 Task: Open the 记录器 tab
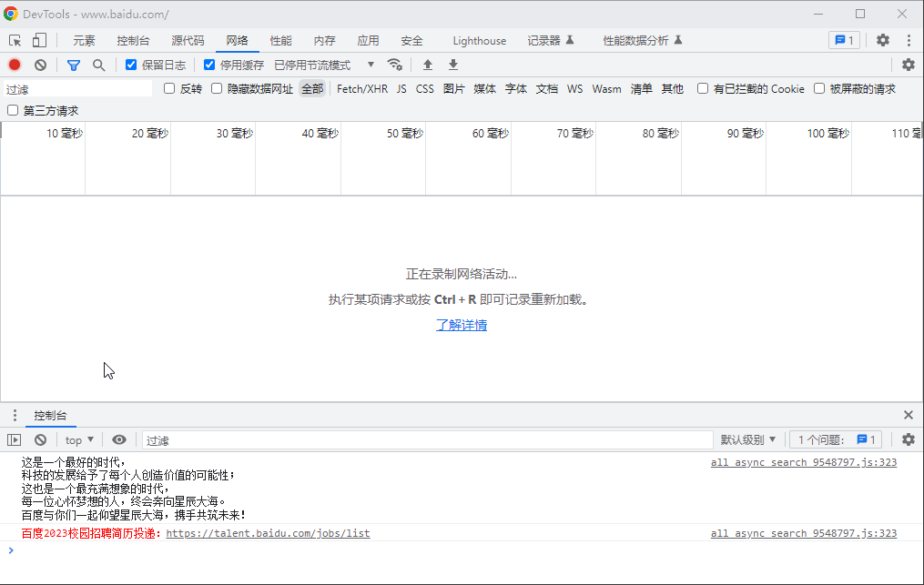point(551,41)
